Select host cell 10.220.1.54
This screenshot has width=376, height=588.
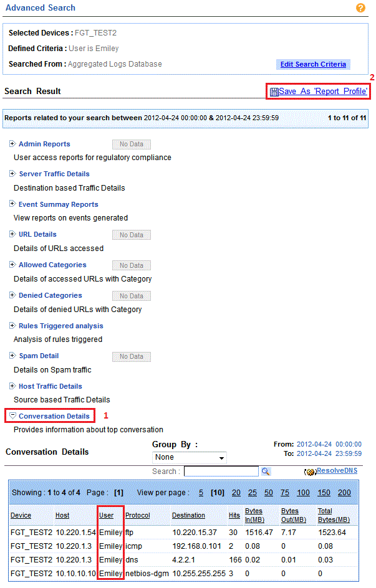tap(76, 533)
